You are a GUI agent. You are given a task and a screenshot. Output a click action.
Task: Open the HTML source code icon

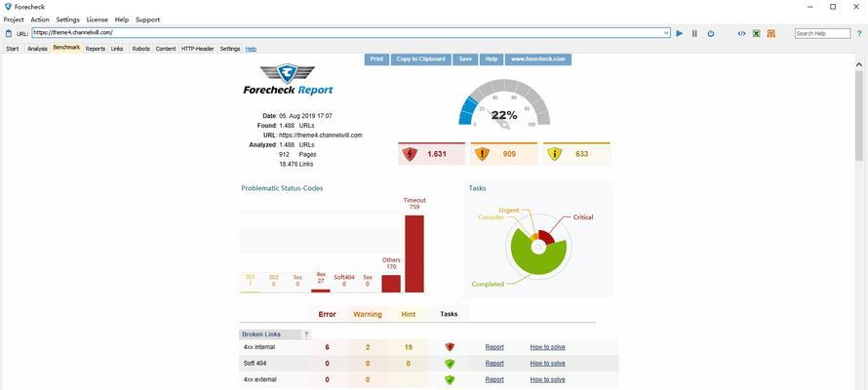coord(741,33)
